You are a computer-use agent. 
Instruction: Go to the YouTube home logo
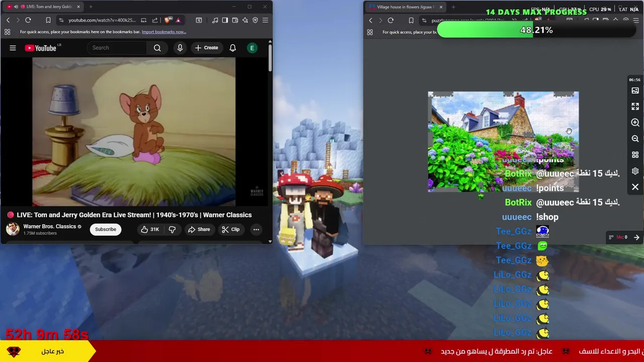tap(41, 48)
